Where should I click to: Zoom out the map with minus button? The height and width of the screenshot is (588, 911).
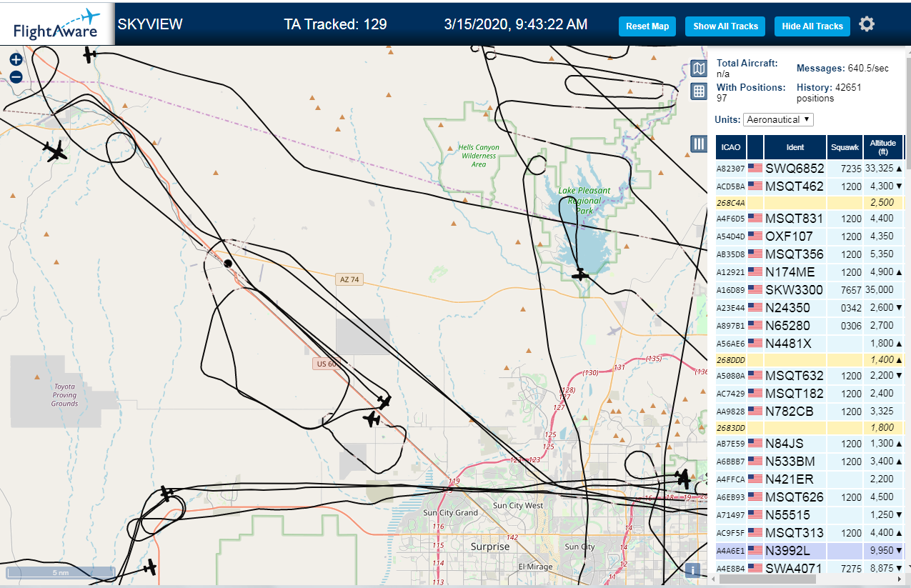(x=16, y=77)
